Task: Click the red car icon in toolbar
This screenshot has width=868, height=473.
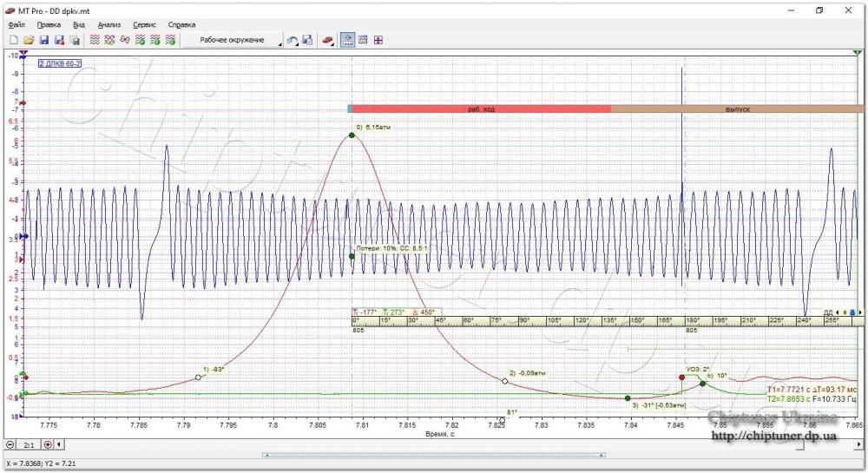Action: click(x=327, y=40)
